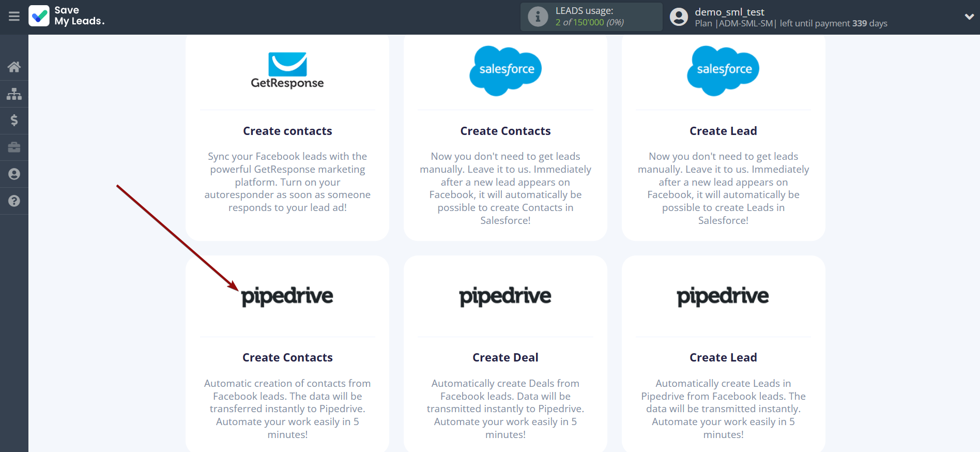Open the hamburger menu icon
The width and height of the screenshot is (980, 452).
click(14, 17)
